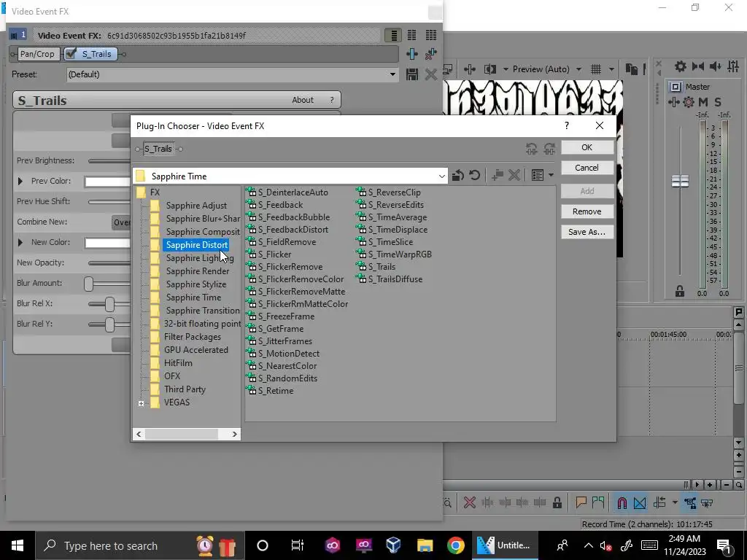The image size is (747, 560).
Task: Lock Master fader channels padlock
Action: coord(680,291)
